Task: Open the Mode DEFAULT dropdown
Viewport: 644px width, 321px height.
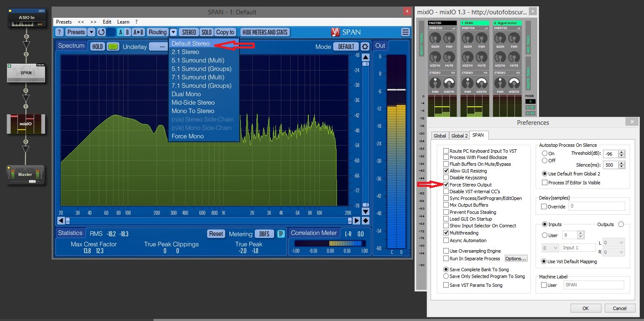Action: 346,46
